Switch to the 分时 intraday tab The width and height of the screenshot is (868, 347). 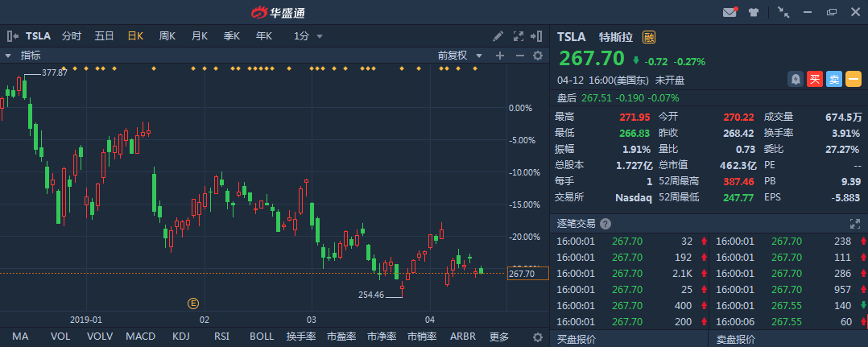click(72, 36)
